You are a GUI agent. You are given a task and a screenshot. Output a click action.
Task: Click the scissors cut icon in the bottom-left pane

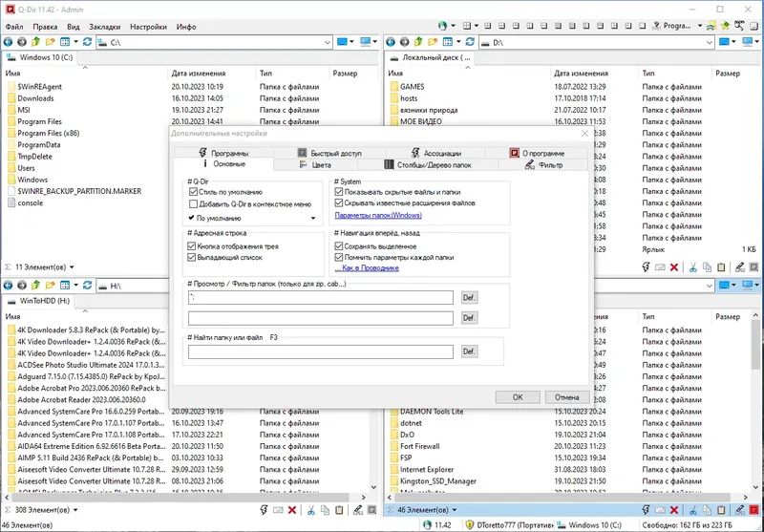click(309, 510)
